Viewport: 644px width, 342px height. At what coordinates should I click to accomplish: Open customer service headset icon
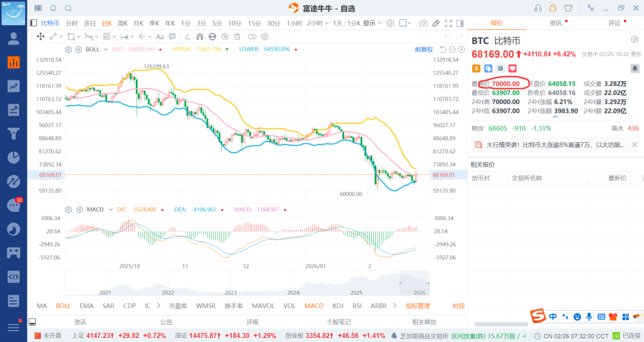(x=538, y=8)
